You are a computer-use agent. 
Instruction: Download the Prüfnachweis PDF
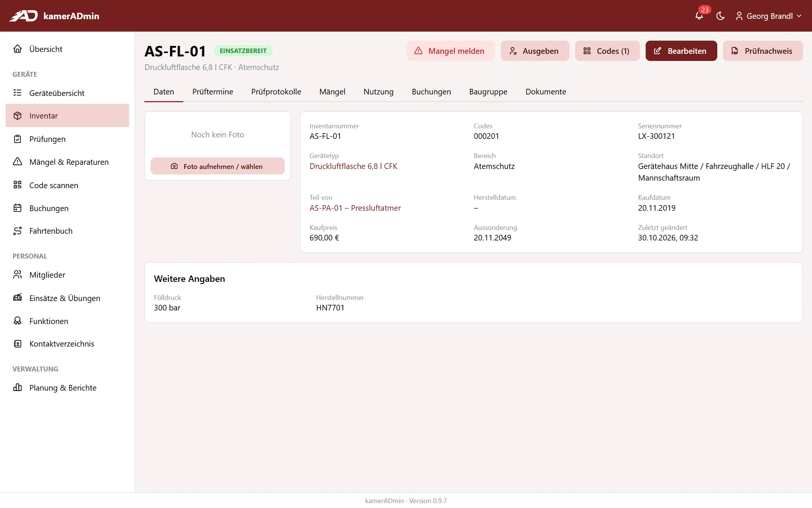point(763,51)
